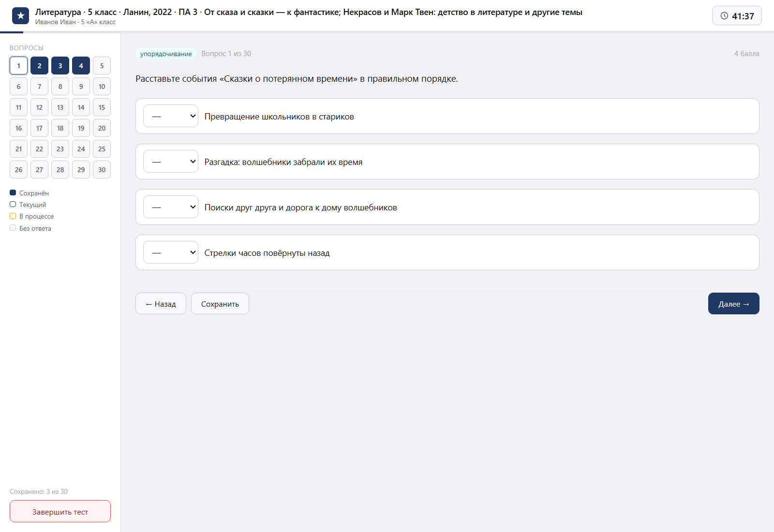Open question 5 in the navigator
The image size is (774, 532).
[102, 66]
